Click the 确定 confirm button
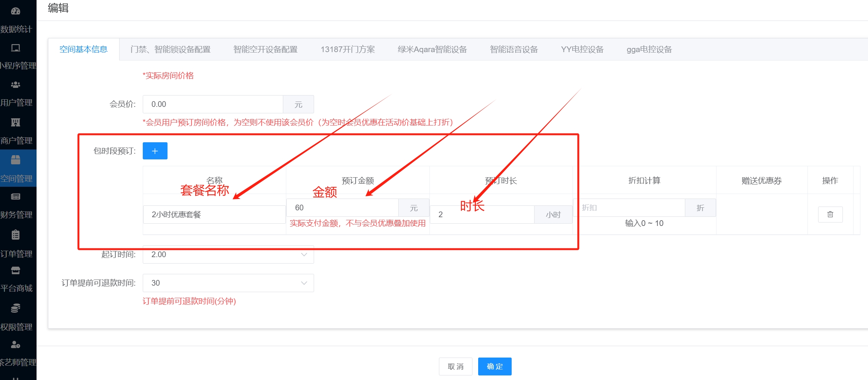This screenshot has height=380, width=868. 495,366
